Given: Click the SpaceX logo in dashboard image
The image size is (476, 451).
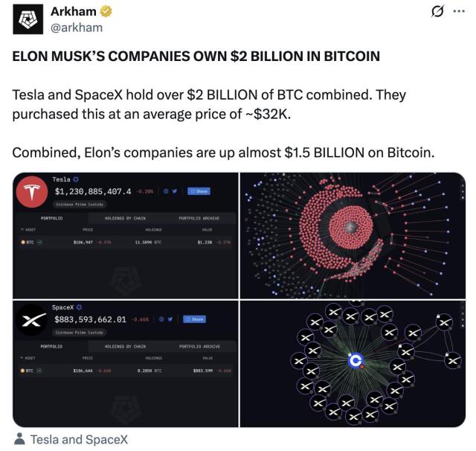Looking at the screenshot, I should click(31, 320).
